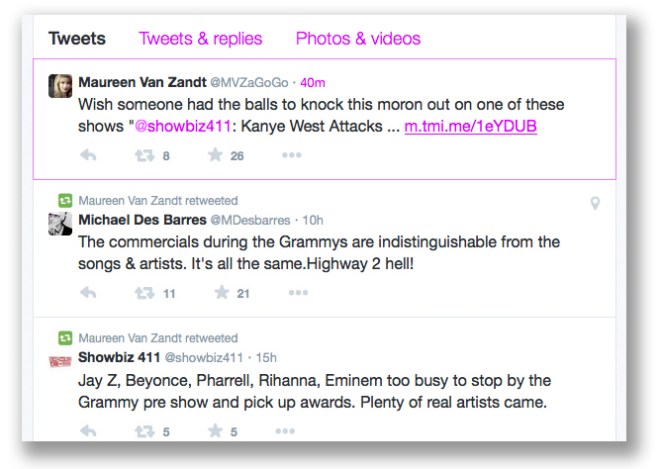Image resolution: width=660 pixels, height=469 pixels.
Task: Favorite the tweet with 26 stars
Action: coord(215,155)
